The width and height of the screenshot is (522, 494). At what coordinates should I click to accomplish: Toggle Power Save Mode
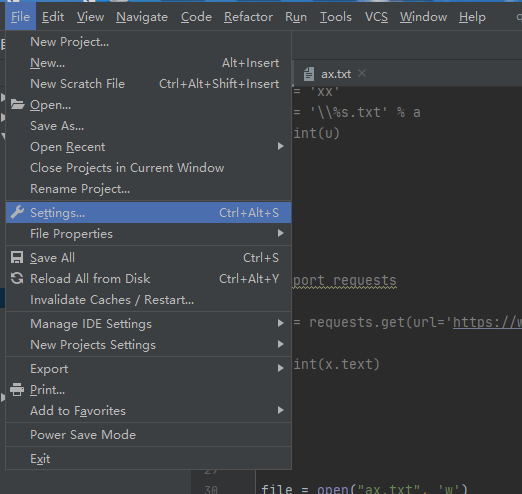point(148,434)
